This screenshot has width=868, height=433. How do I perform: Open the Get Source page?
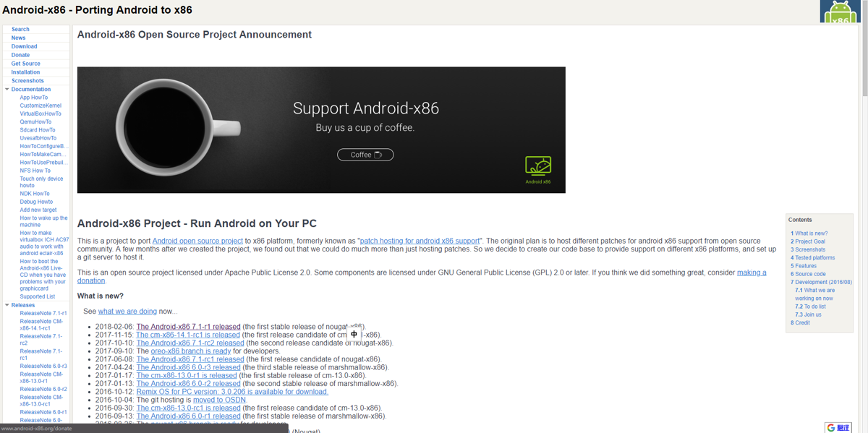pyautogui.click(x=25, y=64)
